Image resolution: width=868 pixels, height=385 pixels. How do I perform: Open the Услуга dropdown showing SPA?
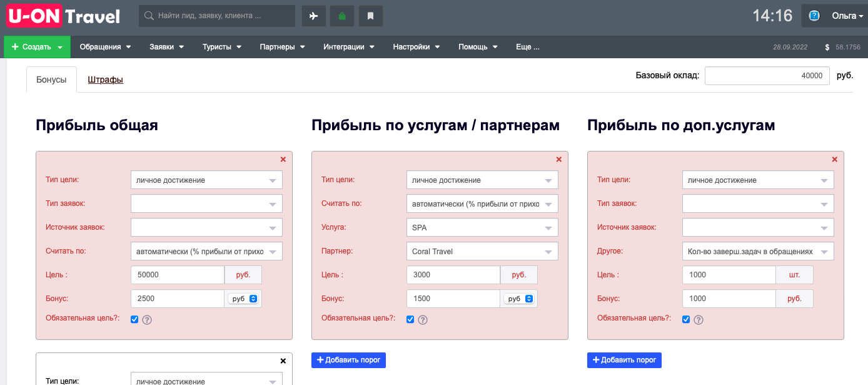point(482,227)
